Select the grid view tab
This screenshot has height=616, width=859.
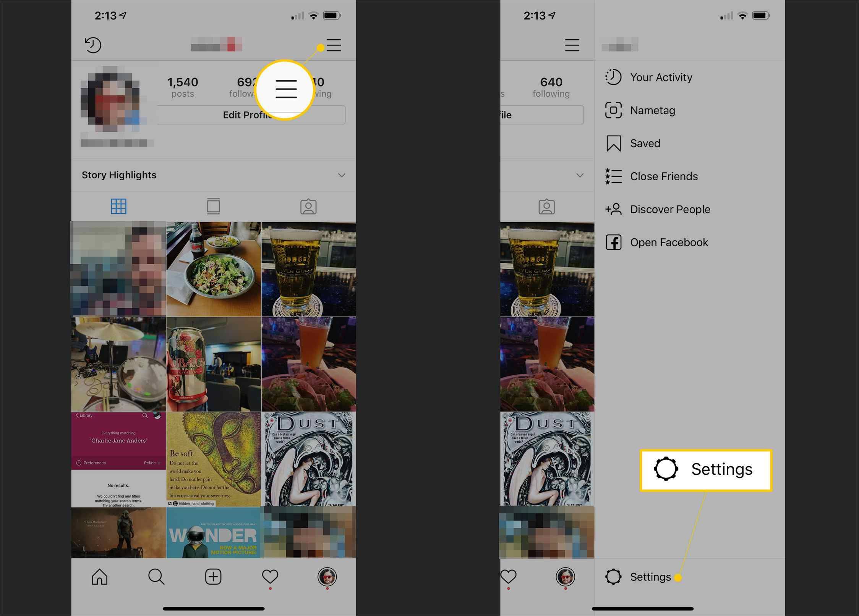point(119,206)
